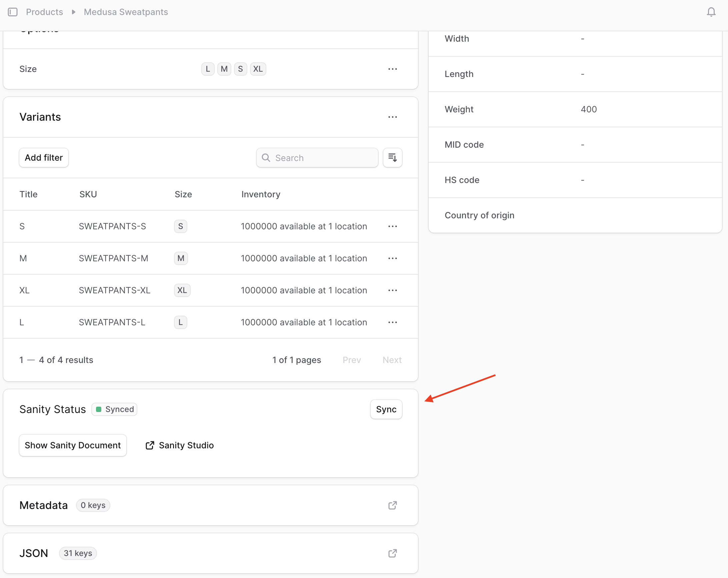Open the Variants section ellipsis menu
Screen dimensions: 728x578
tap(392, 117)
